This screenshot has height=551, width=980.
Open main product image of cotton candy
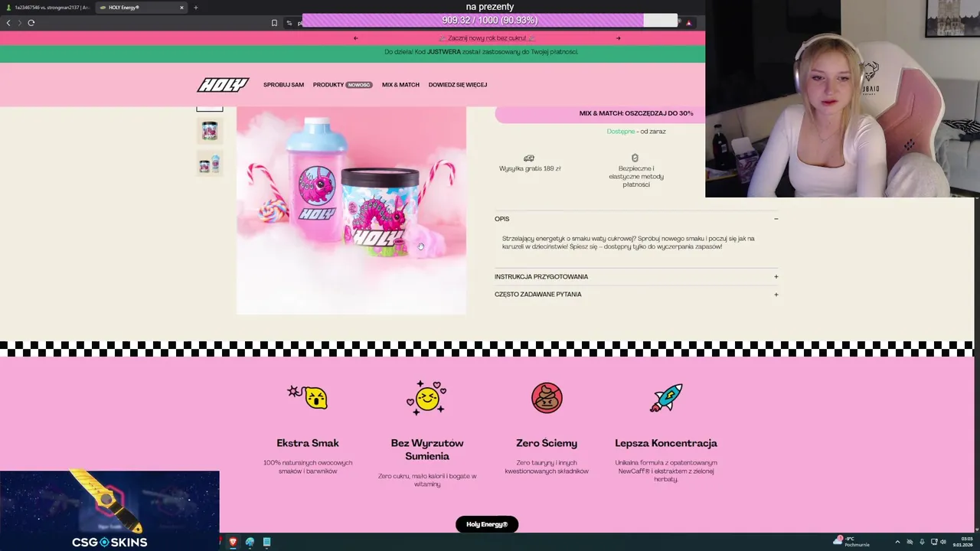351,210
